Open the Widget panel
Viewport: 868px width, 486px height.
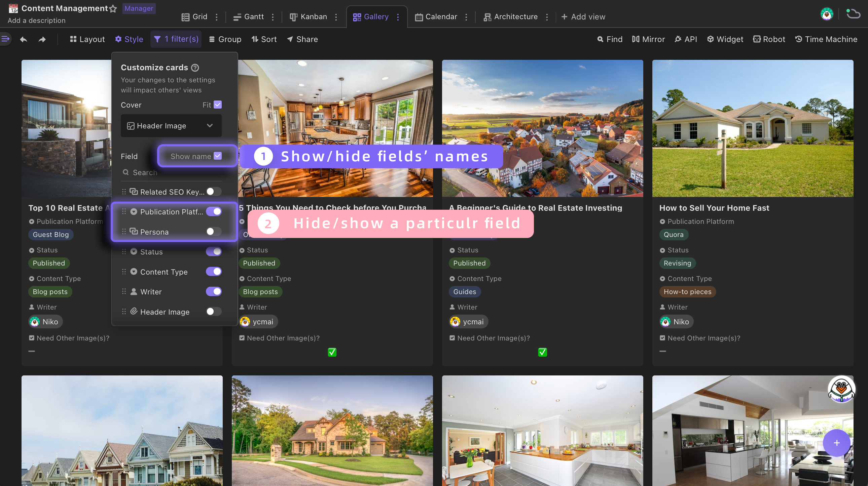coord(725,39)
